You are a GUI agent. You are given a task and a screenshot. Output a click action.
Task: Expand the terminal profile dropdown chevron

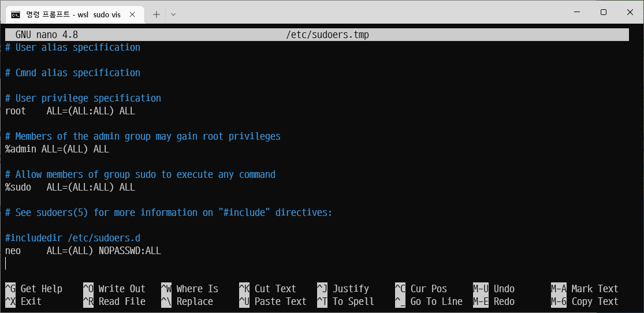point(173,14)
